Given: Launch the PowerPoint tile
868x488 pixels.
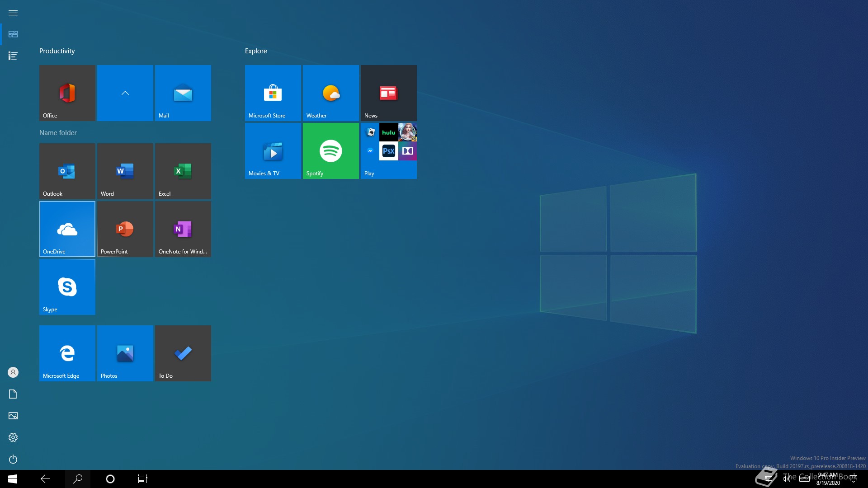Looking at the screenshot, I should click(x=125, y=229).
